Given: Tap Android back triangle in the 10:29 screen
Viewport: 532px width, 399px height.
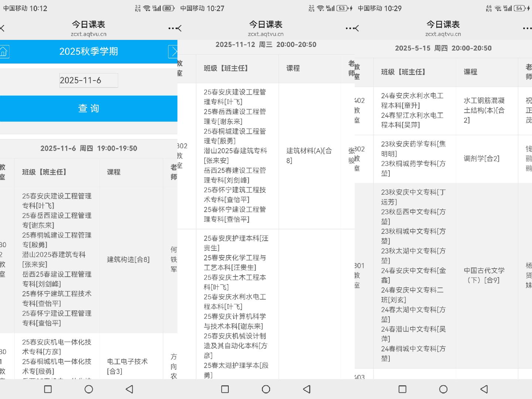Looking at the screenshot, I should tap(484, 389).
